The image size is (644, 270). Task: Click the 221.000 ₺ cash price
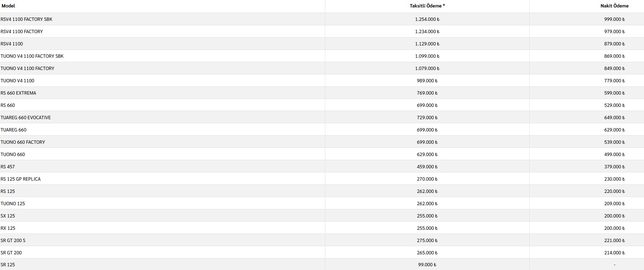coord(615,241)
